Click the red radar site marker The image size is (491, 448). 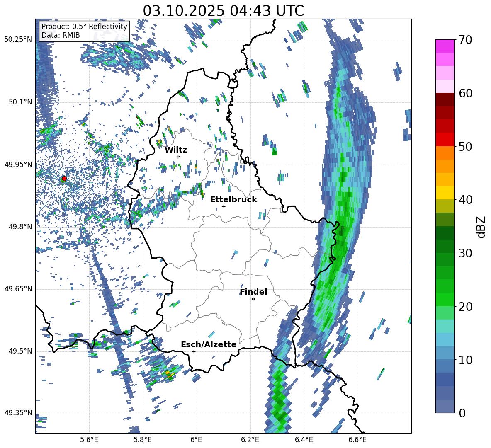pyautogui.click(x=64, y=179)
